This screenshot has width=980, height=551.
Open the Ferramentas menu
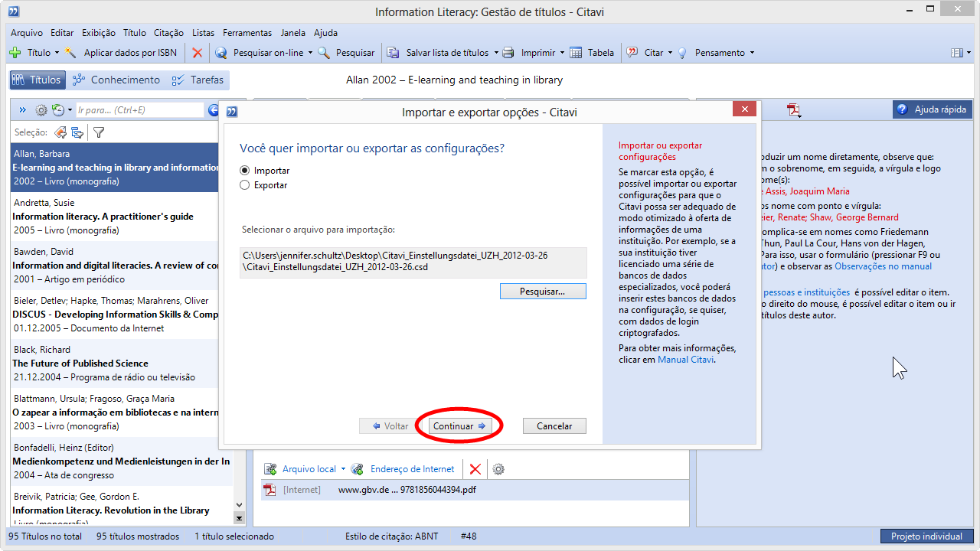(247, 33)
